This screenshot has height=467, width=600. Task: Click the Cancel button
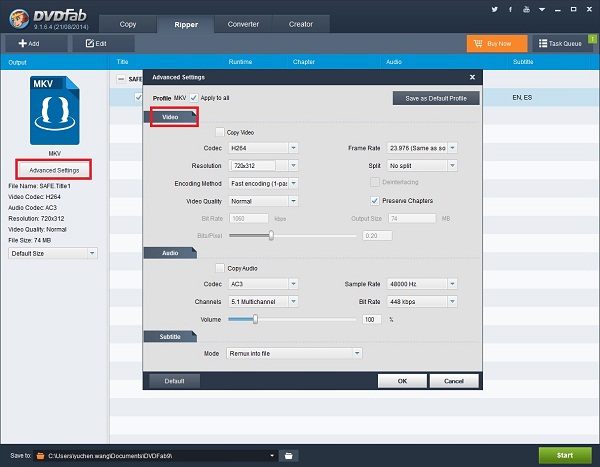(x=454, y=381)
